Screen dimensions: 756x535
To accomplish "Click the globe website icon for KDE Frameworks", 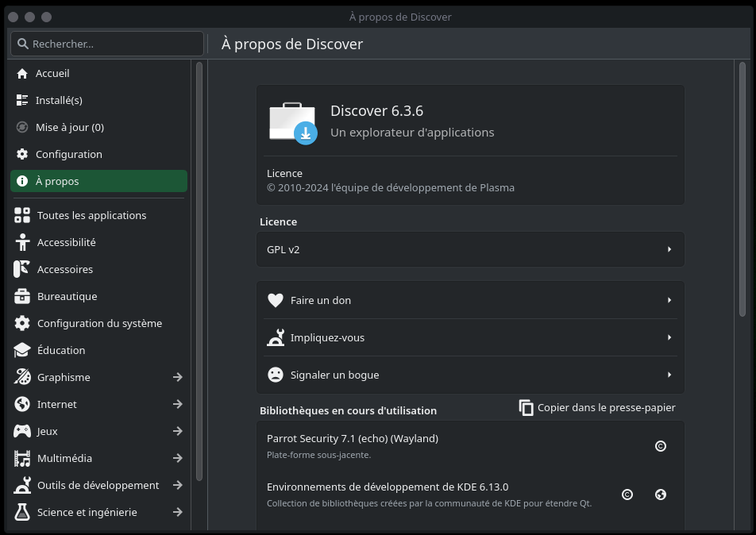I will point(660,495).
